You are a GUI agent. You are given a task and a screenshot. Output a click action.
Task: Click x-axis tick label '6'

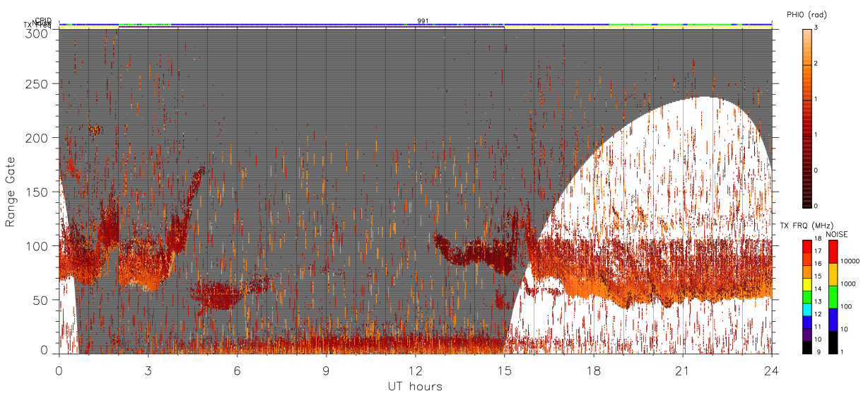(x=237, y=371)
